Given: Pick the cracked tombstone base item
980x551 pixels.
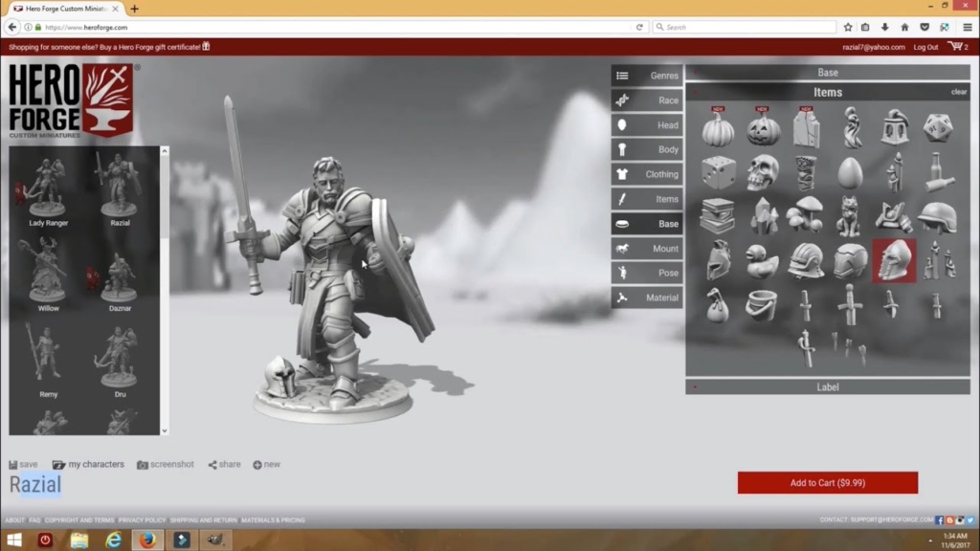Looking at the screenshot, I should [806, 129].
